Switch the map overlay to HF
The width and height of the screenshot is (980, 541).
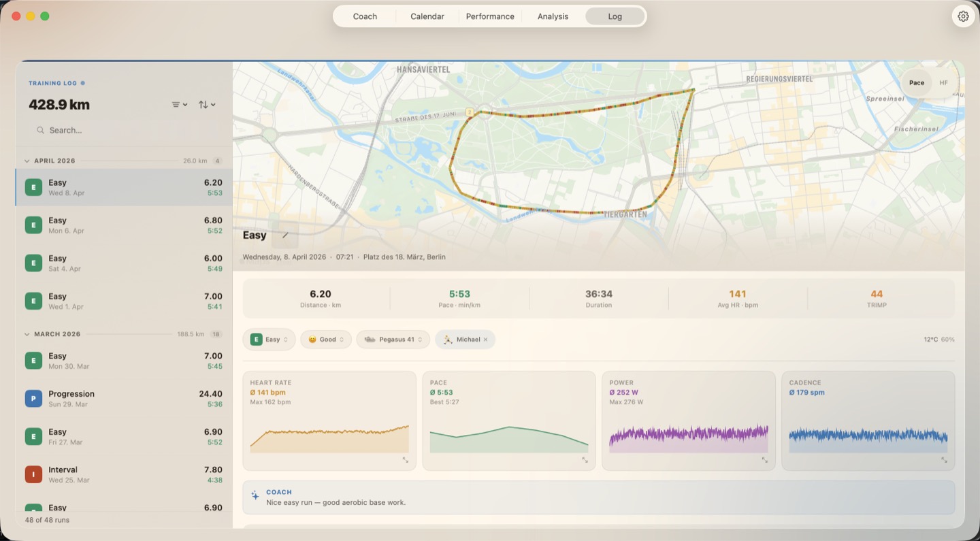(x=944, y=82)
